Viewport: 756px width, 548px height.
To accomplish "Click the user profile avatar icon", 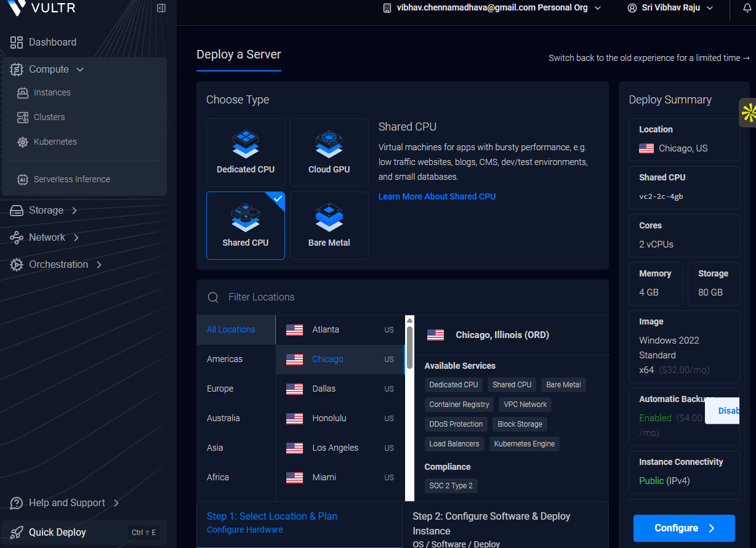I will pos(632,8).
